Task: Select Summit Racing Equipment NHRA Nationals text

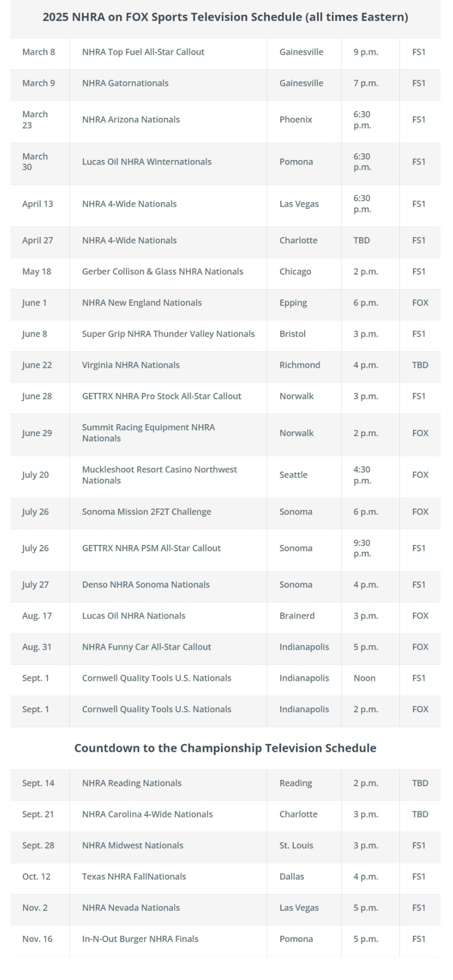Action: 148,433
